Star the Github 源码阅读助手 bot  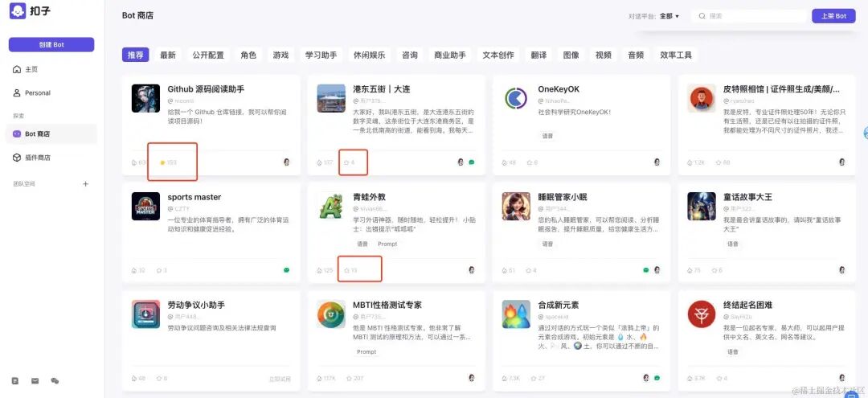click(162, 162)
